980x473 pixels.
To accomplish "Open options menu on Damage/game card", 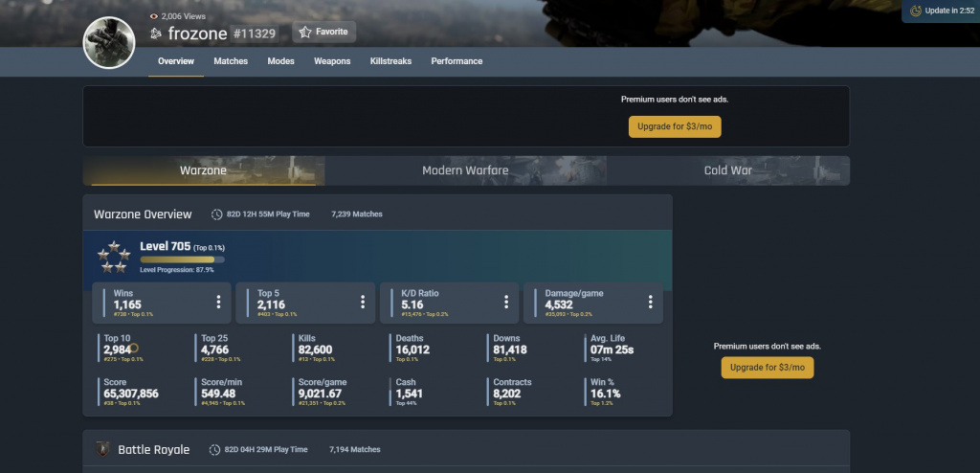I will pyautogui.click(x=650, y=303).
